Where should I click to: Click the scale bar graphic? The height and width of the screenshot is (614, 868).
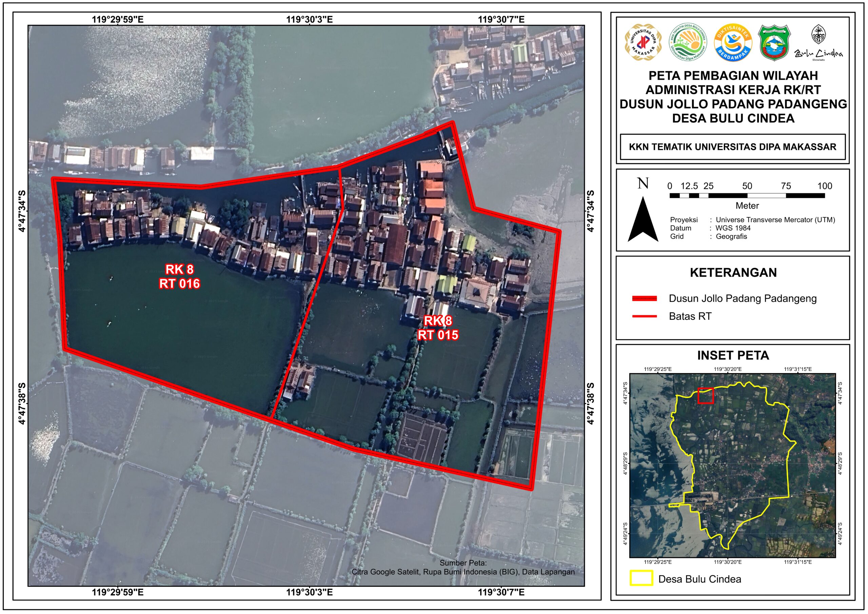coord(747,196)
